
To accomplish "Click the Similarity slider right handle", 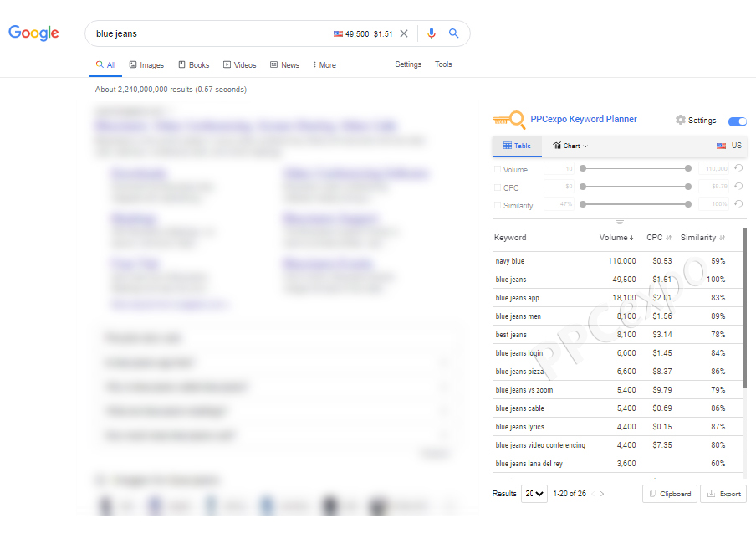I will (x=688, y=204).
